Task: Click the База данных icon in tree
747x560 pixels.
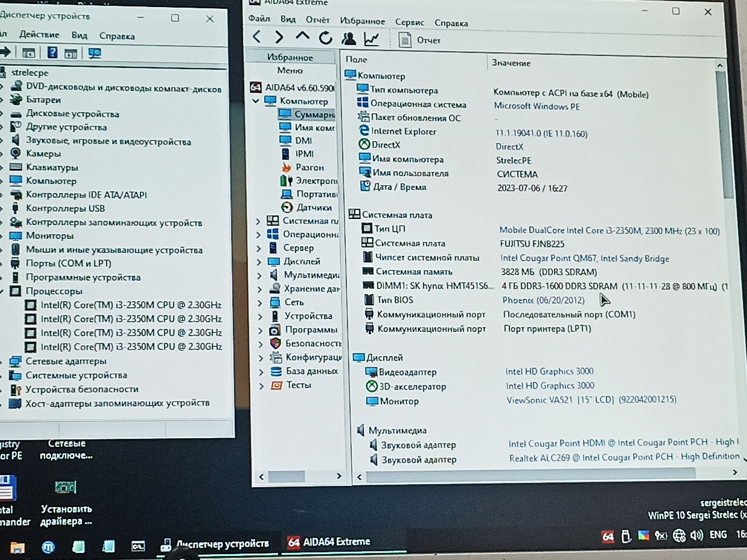Action: [276, 371]
